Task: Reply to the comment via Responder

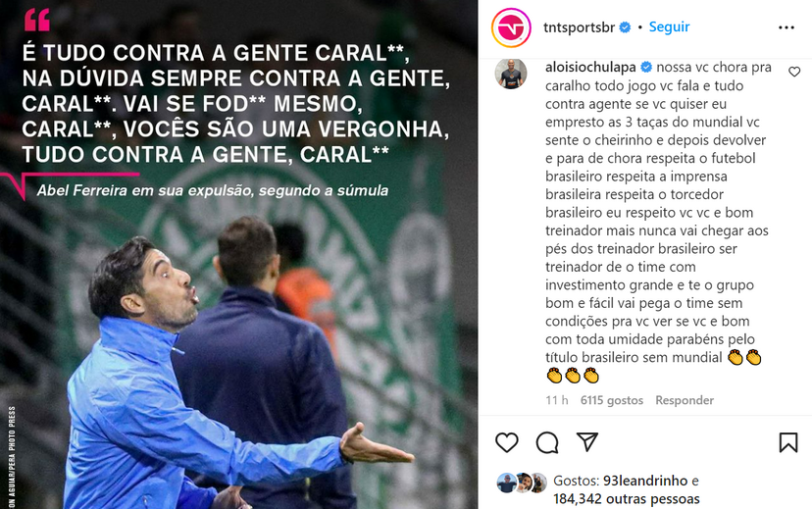Action: [x=685, y=400]
